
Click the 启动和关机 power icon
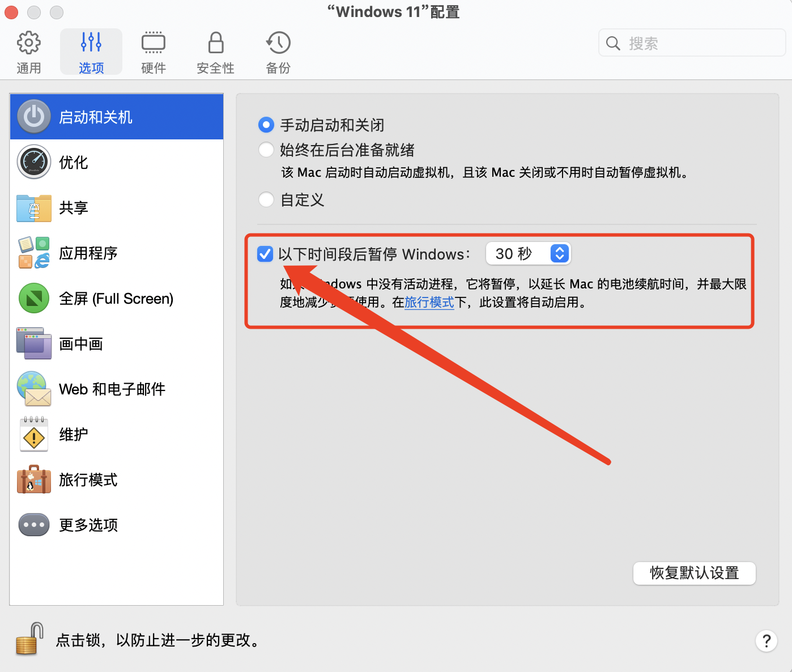[34, 117]
